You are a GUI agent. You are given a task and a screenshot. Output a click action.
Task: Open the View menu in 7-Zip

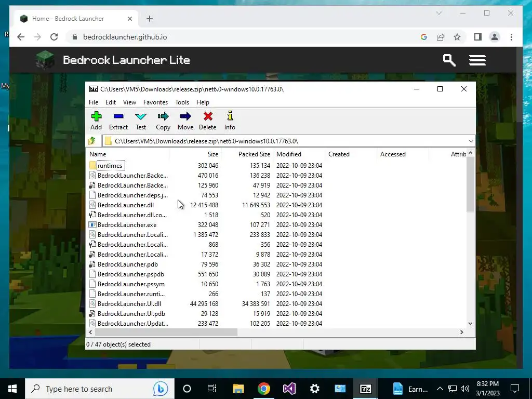point(129,102)
